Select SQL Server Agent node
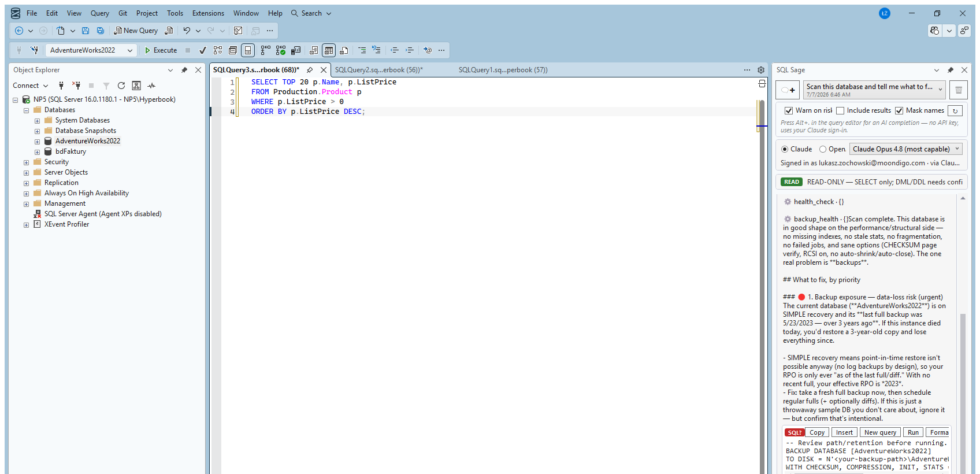Image resolution: width=980 pixels, height=474 pixels. click(103, 214)
